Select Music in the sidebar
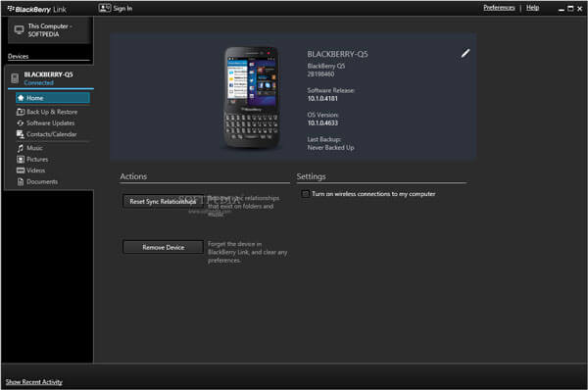 pyautogui.click(x=30, y=148)
